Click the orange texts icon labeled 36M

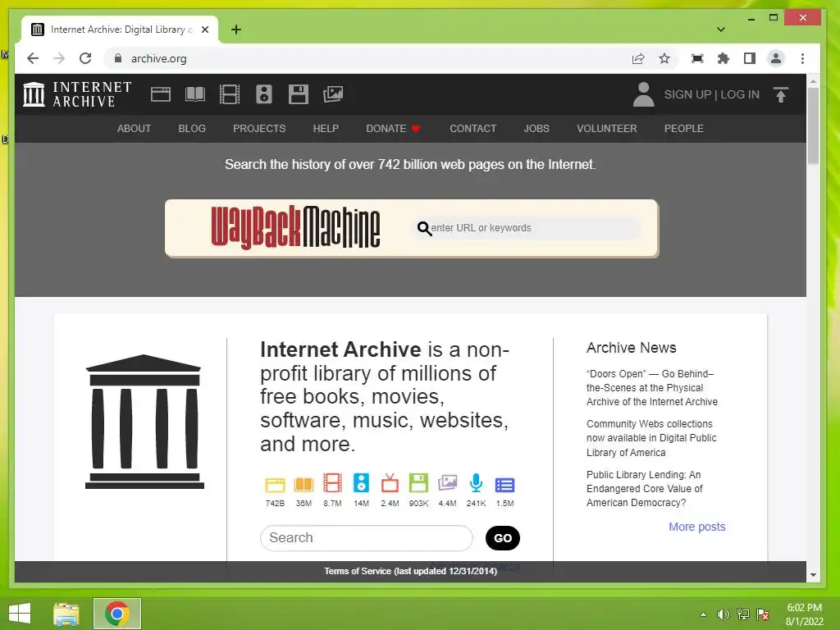(x=304, y=484)
